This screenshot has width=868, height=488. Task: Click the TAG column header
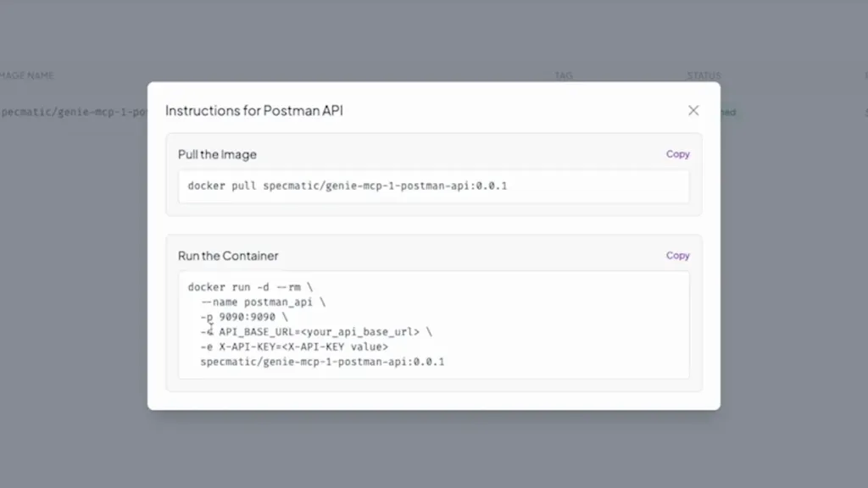click(x=564, y=75)
